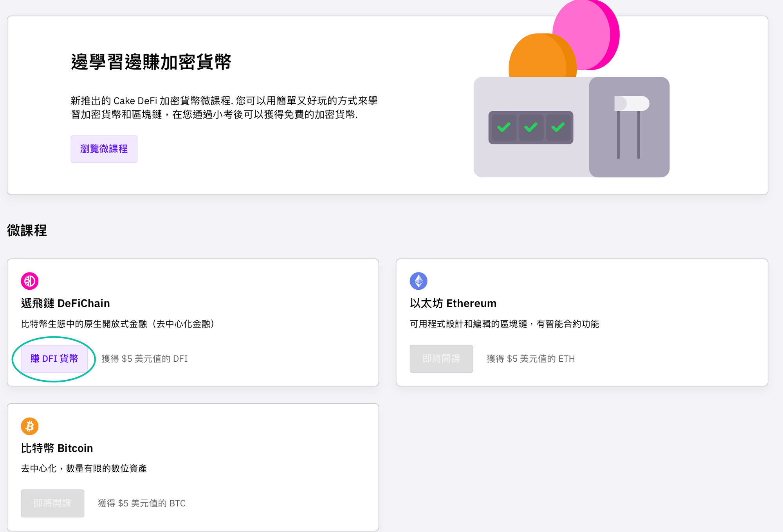Start the 賺 DFI 貨幣 course button
Screen dimensions: 783x532
click(54, 359)
